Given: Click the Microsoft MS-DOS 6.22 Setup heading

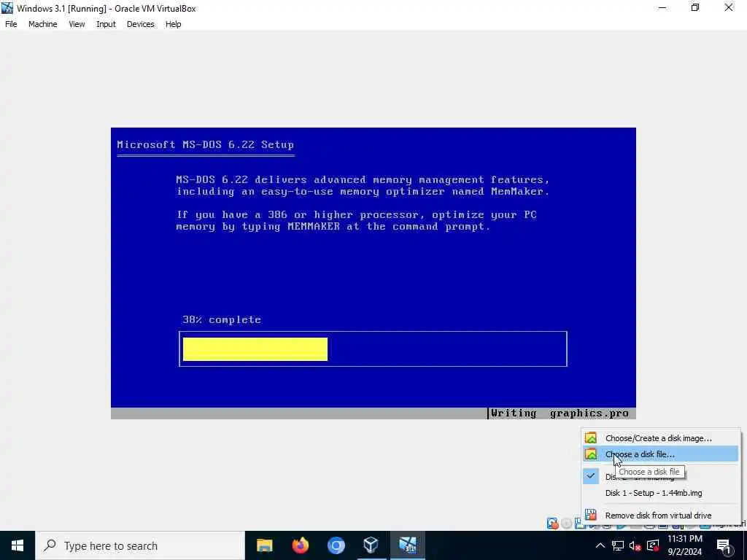Looking at the screenshot, I should coord(205,145).
